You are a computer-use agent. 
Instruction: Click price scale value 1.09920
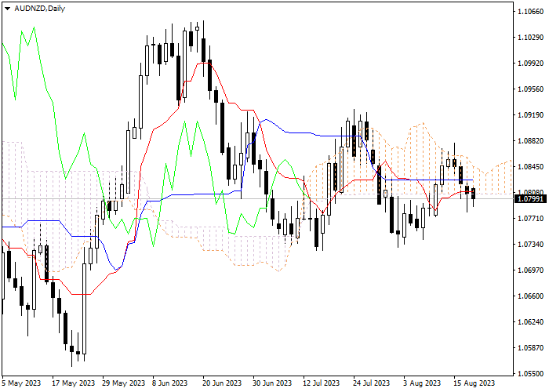tap(531, 64)
